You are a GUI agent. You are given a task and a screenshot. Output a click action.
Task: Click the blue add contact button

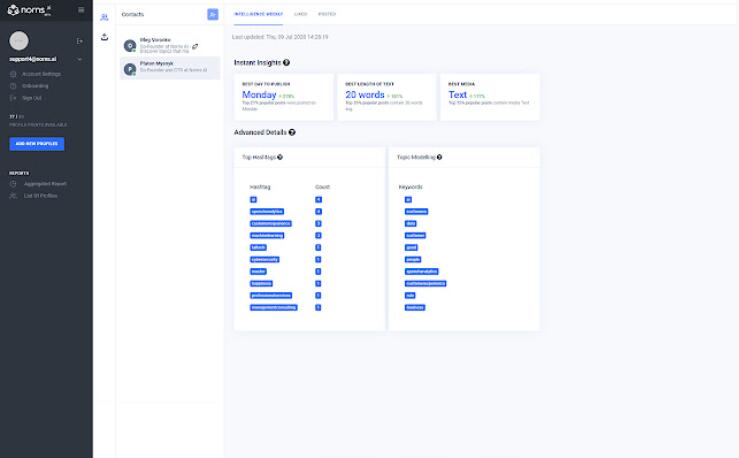pos(213,15)
